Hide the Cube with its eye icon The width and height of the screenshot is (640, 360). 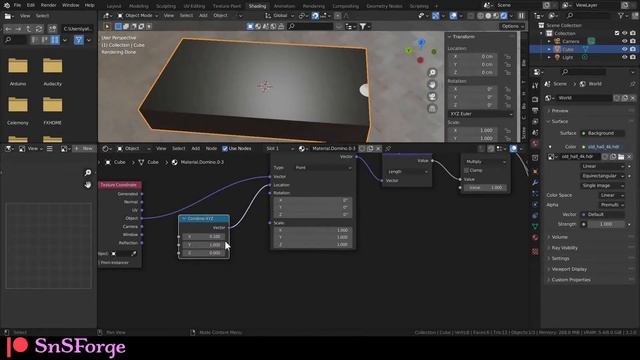624,49
